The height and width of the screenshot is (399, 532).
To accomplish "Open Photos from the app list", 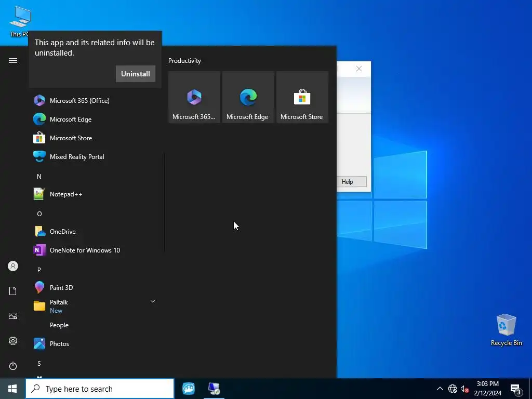I will point(95,344).
